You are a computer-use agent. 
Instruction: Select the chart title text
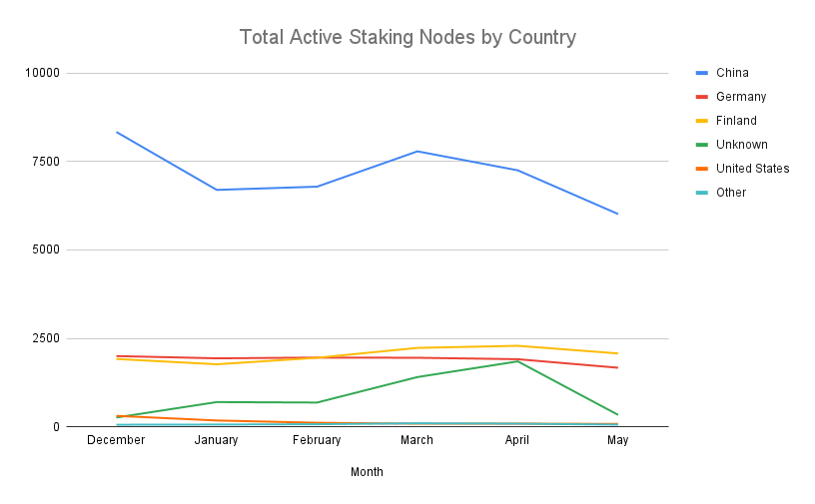tap(407, 38)
